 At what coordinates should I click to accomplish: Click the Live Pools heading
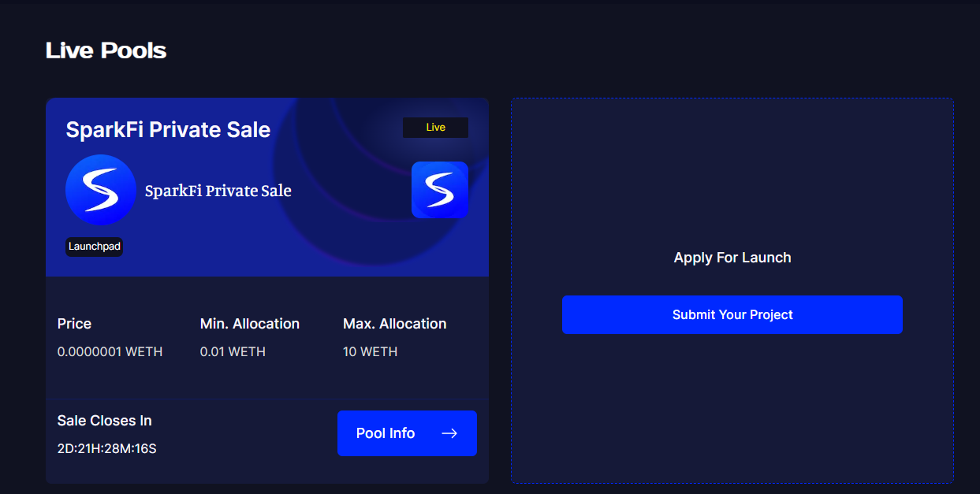(x=106, y=50)
